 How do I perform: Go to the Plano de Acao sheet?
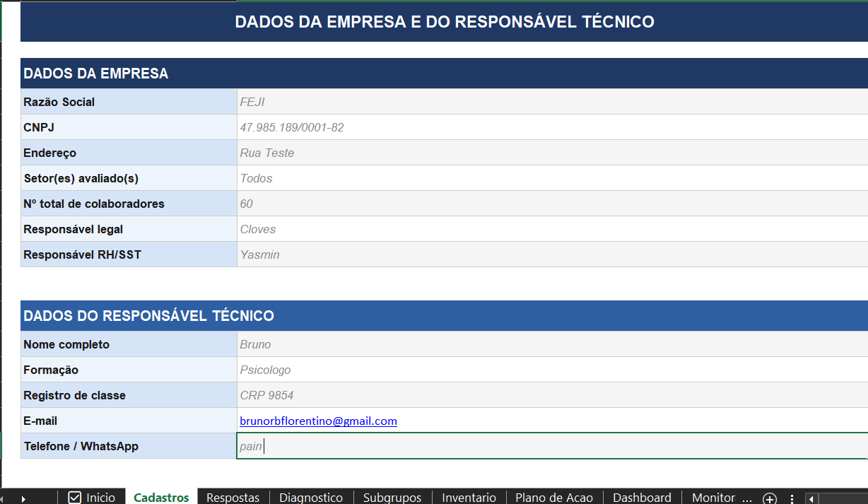point(553,498)
